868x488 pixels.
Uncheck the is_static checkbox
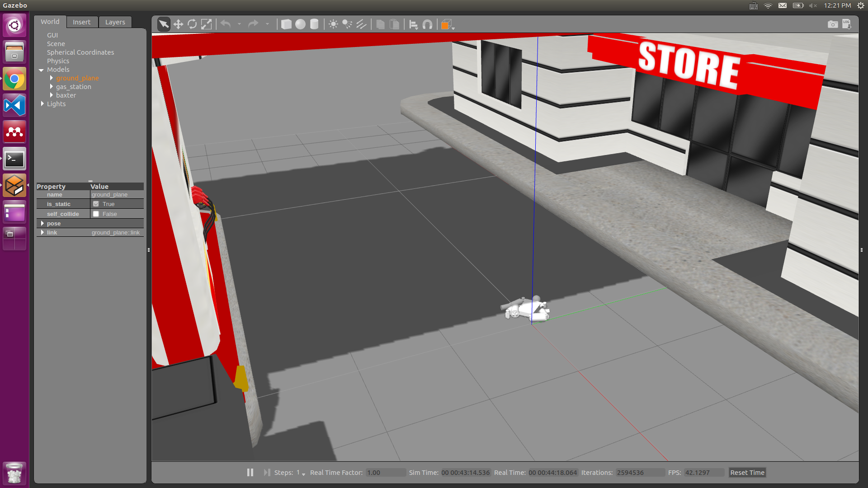coord(96,204)
